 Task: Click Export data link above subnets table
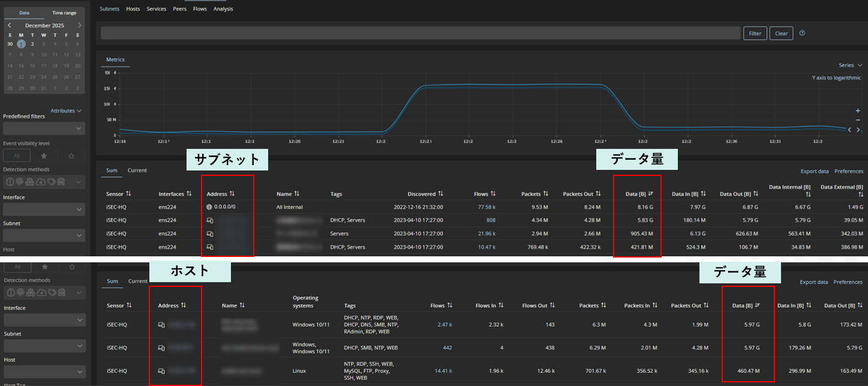click(815, 171)
